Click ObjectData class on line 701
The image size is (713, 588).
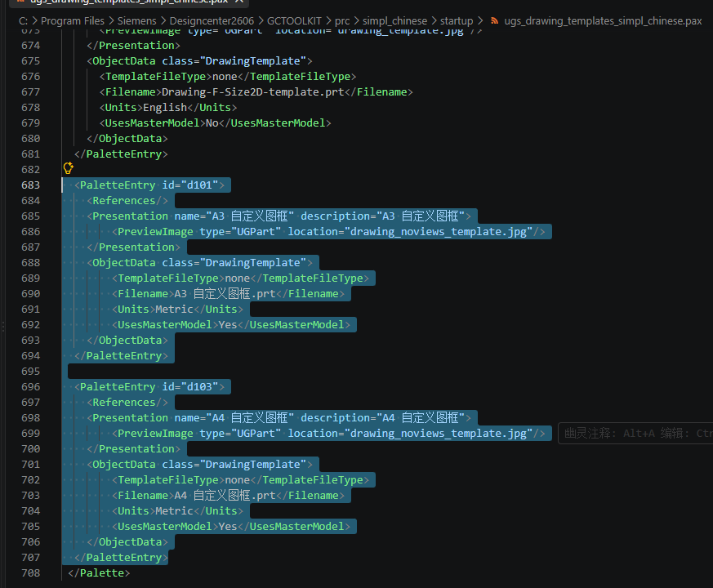[199, 465]
